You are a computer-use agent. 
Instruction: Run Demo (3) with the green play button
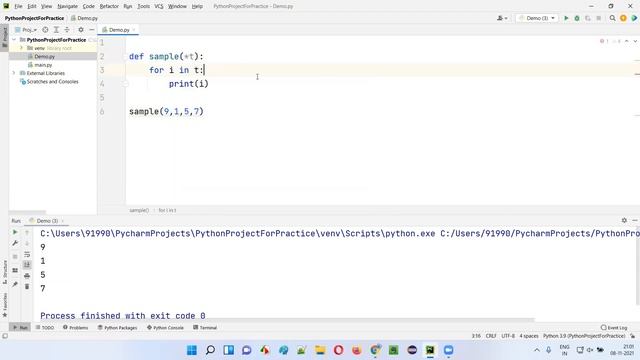tap(566, 18)
